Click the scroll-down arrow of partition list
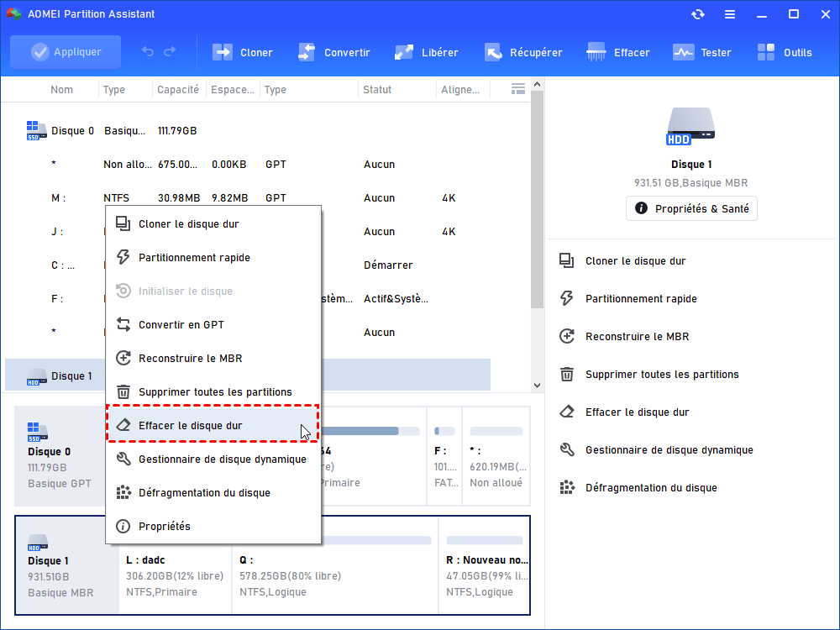The width and height of the screenshot is (840, 630). pos(538,385)
